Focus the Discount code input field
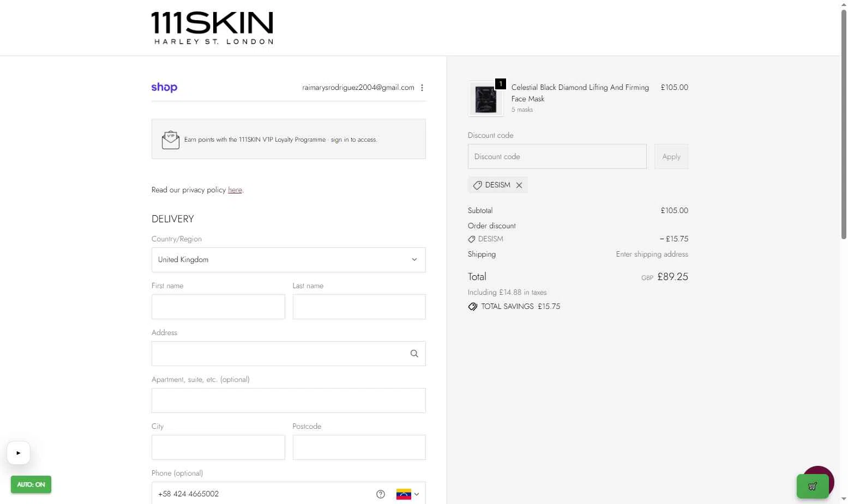The width and height of the screenshot is (848, 504). pyautogui.click(x=557, y=156)
